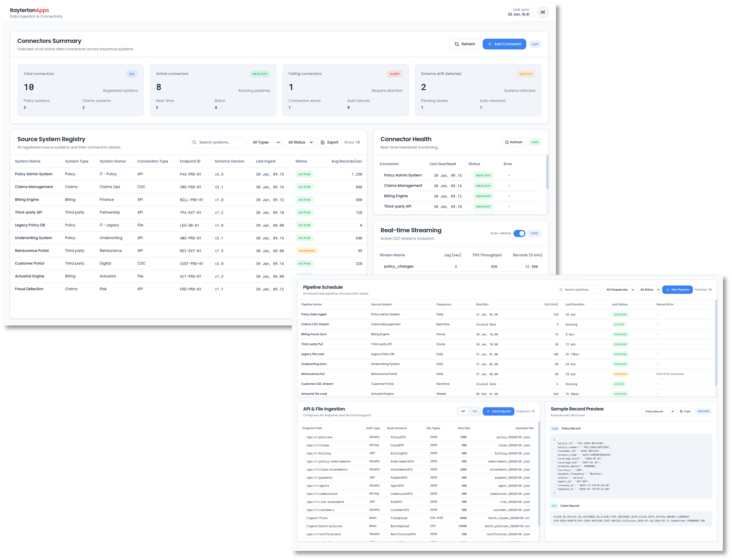Select the PREVIEW tab in Sample Record Preview
This screenshot has width=732, height=560.
click(x=703, y=411)
